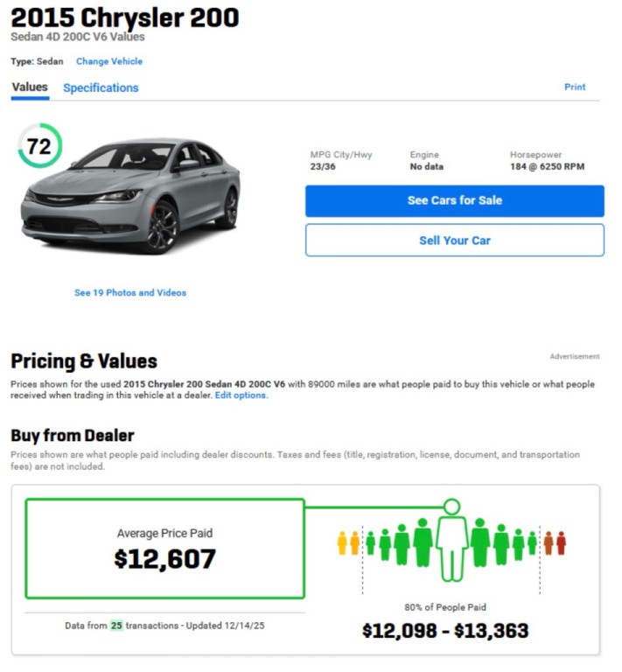Click the large outlined person figure
This screenshot has width=622, height=672.
coord(451,548)
